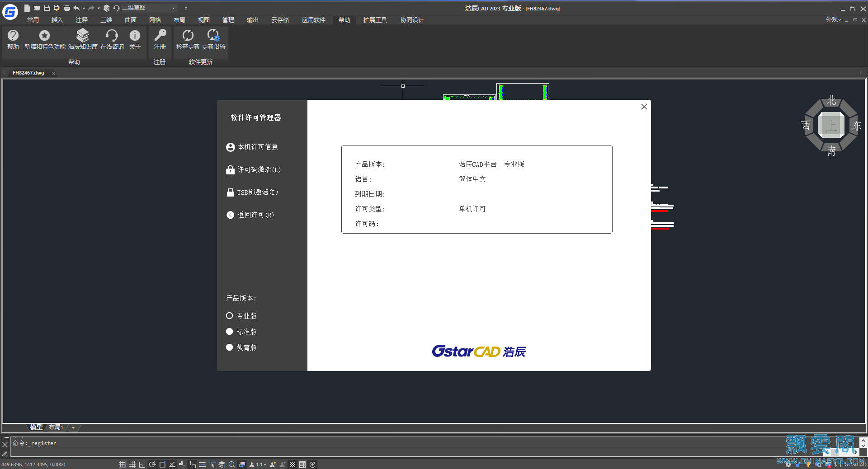Toggle polar tracking in status bar
Image resolution: width=868 pixels, height=469 pixels.
[152, 464]
